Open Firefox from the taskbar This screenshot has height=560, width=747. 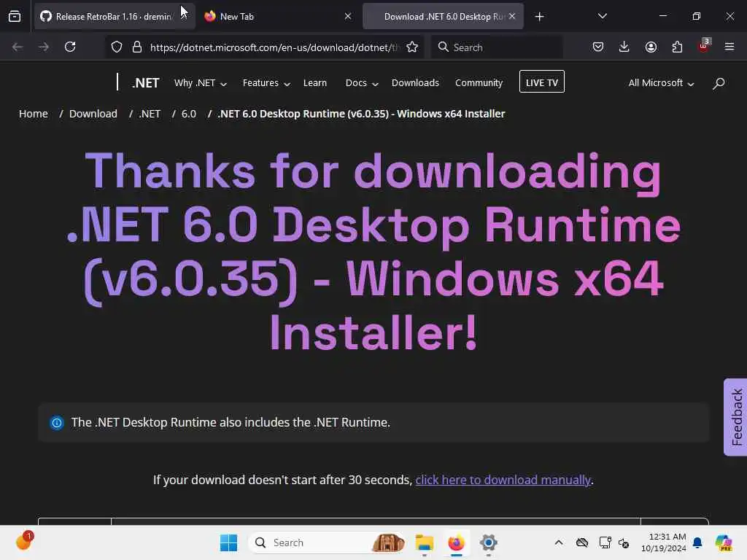point(457,542)
